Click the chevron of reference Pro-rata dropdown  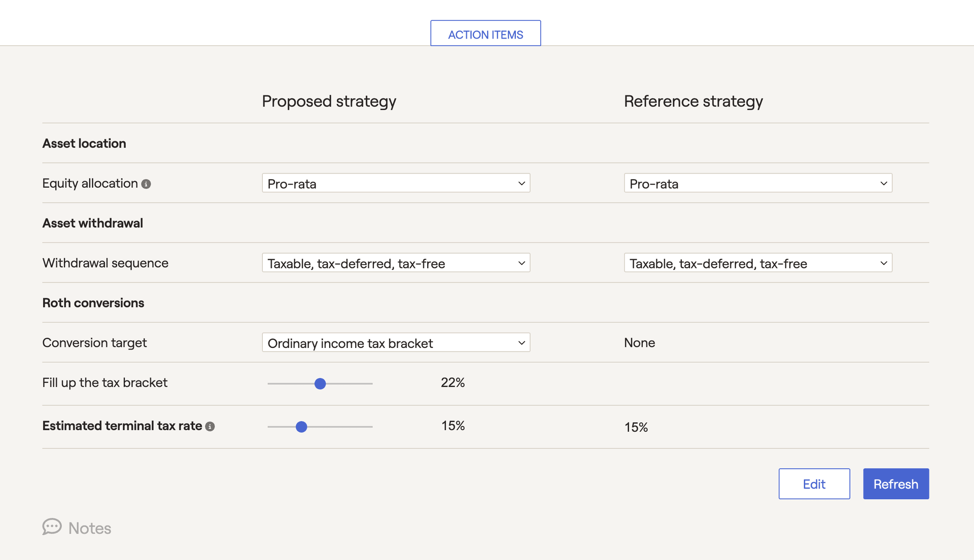(883, 183)
